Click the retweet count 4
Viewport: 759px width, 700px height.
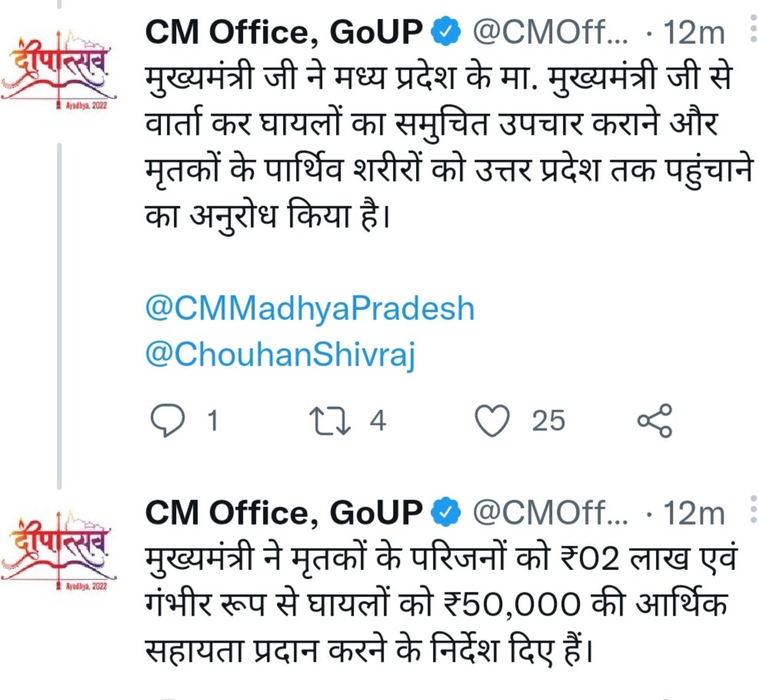[377, 421]
